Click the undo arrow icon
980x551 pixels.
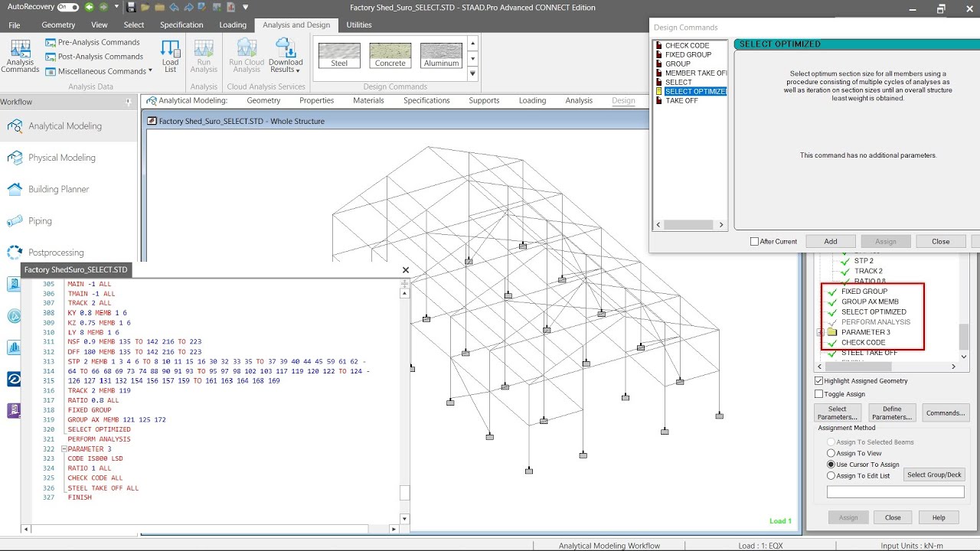(173, 8)
